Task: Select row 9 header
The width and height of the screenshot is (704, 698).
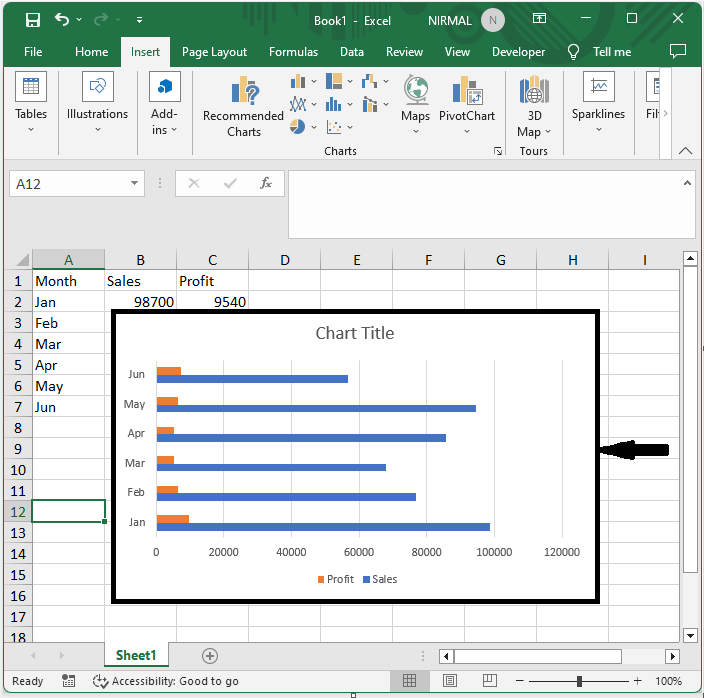Action: pos(18,448)
